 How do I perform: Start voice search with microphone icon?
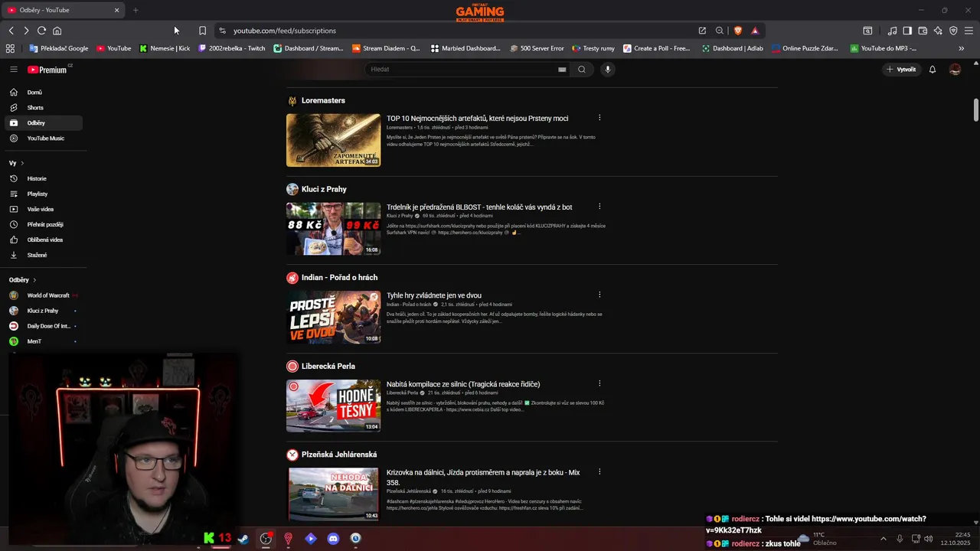608,70
